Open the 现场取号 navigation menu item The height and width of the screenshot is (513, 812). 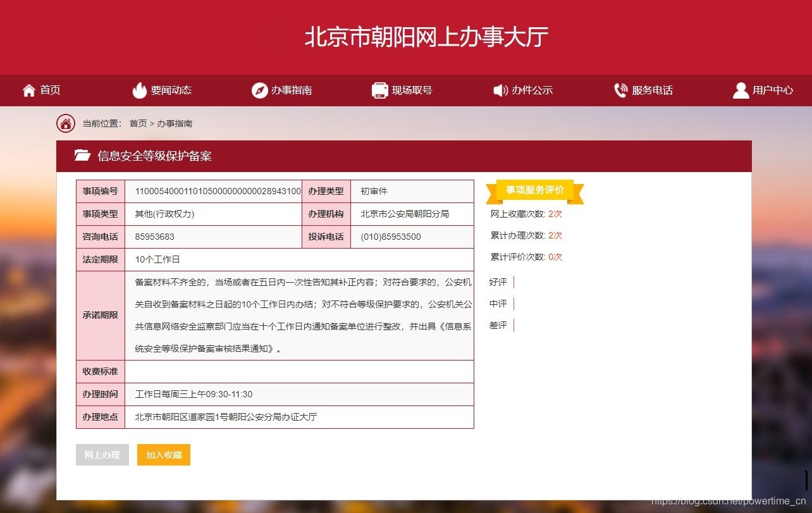tap(412, 90)
